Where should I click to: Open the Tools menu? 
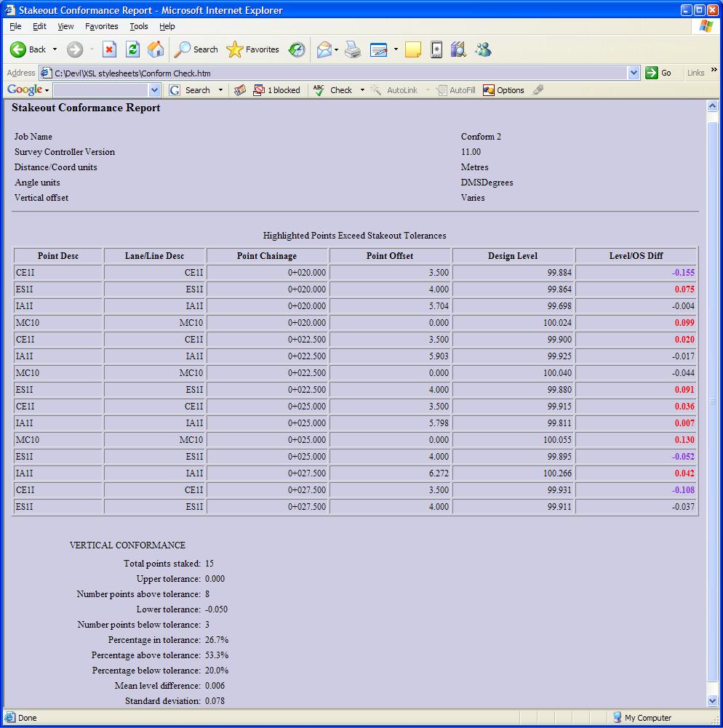coord(138,26)
